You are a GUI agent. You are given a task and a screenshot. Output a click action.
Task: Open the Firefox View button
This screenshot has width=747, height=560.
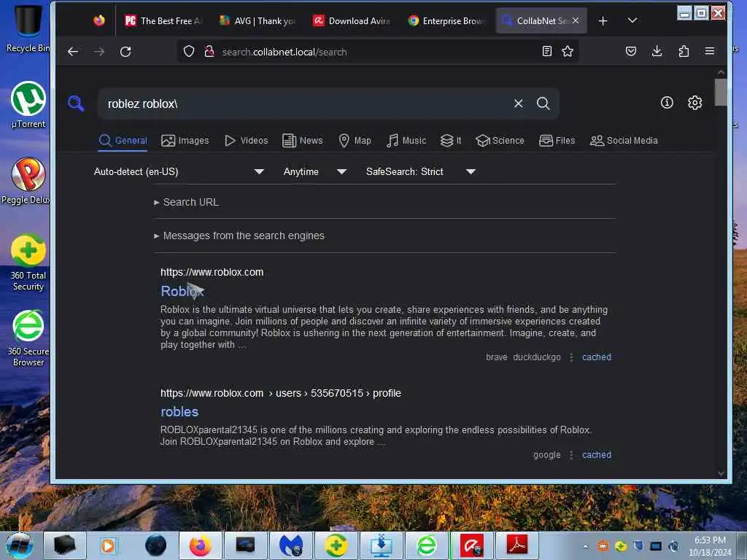click(x=99, y=20)
